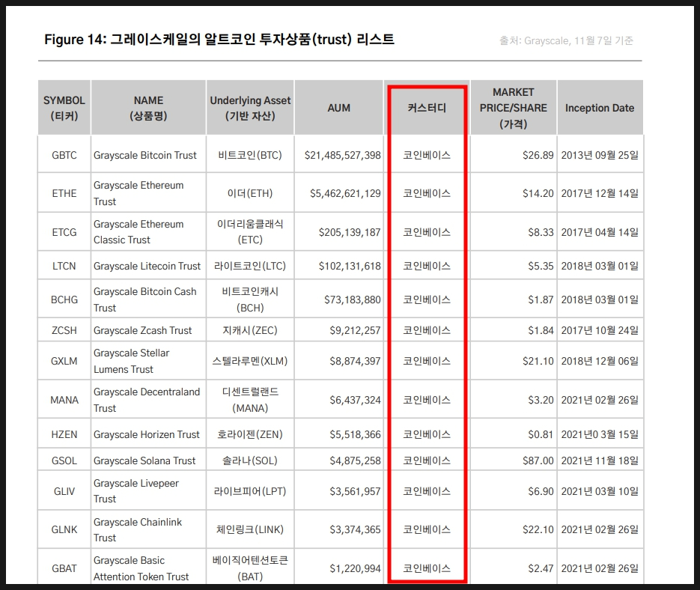
Task: Click the price $21.10
Action: click(x=538, y=361)
